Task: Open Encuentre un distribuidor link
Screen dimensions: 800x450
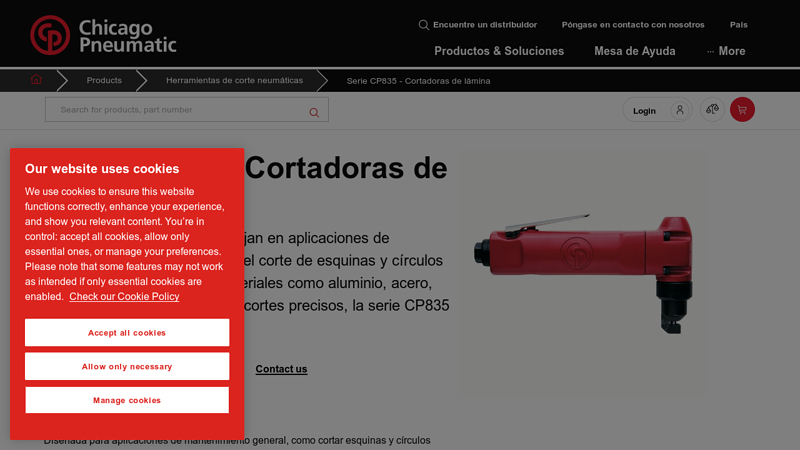Action: 485,24
